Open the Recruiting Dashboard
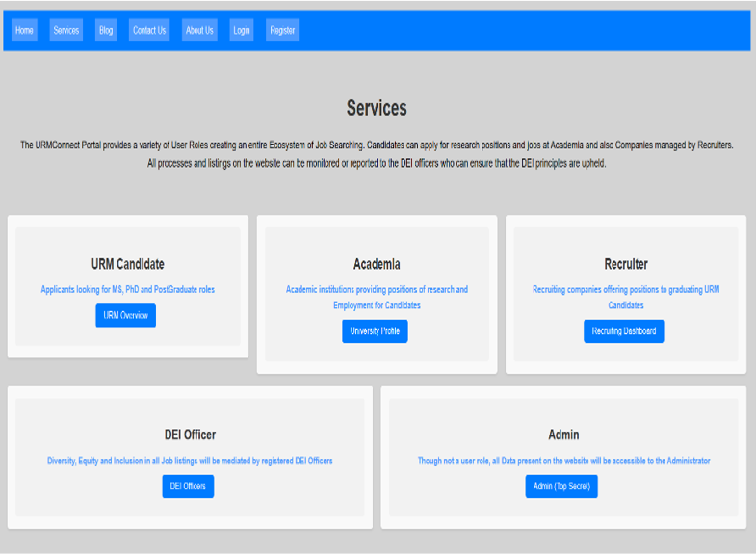 (623, 331)
